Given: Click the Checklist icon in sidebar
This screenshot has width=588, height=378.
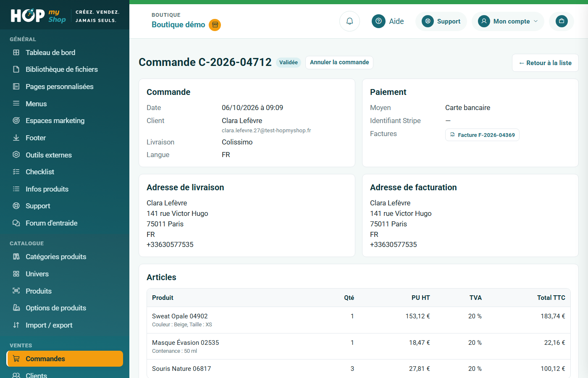Looking at the screenshot, I should (16, 172).
